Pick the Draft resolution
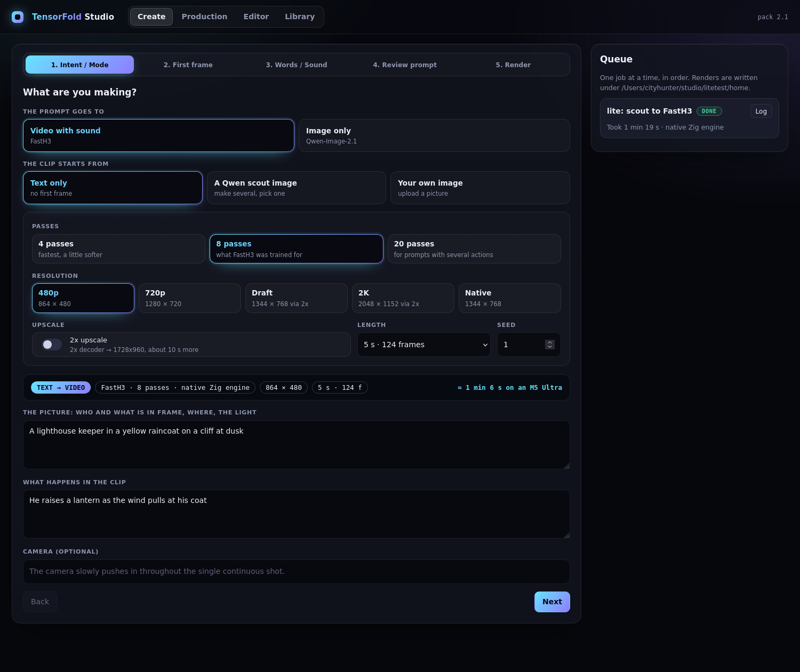 click(x=297, y=298)
